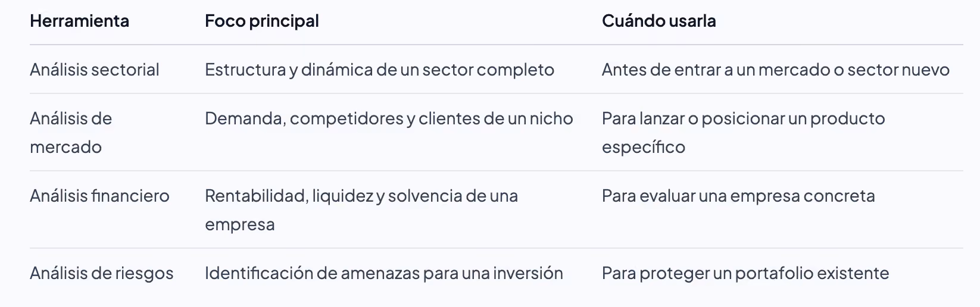Select the Análisis de riesgos cell
The image size is (980, 307).
point(102,273)
